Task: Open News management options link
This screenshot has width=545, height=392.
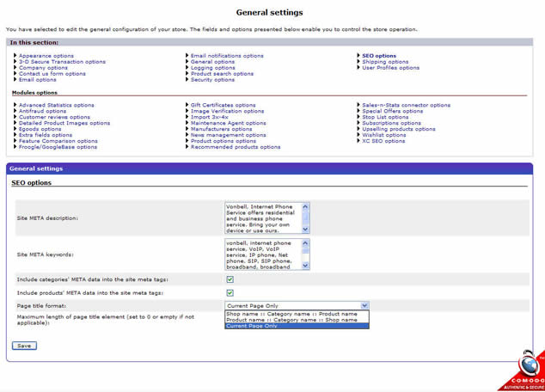Action: 229,135
